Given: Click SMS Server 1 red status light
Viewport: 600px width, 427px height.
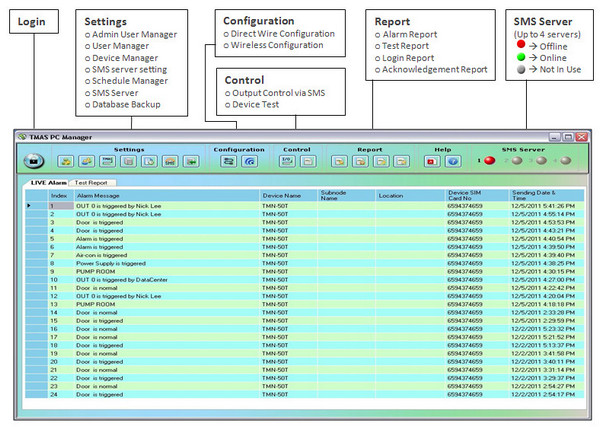Looking at the screenshot, I should 489,161.
